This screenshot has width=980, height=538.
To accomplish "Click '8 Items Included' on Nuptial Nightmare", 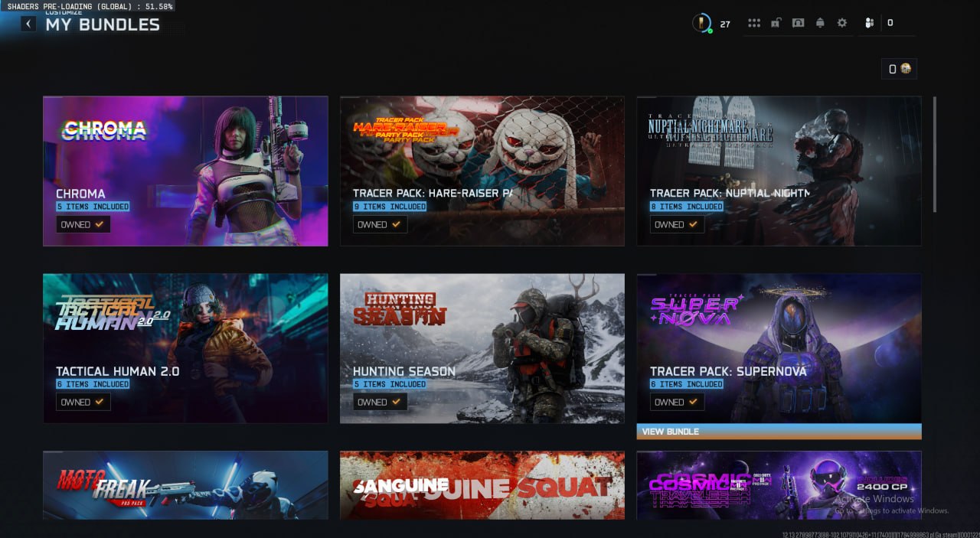I will tap(687, 207).
